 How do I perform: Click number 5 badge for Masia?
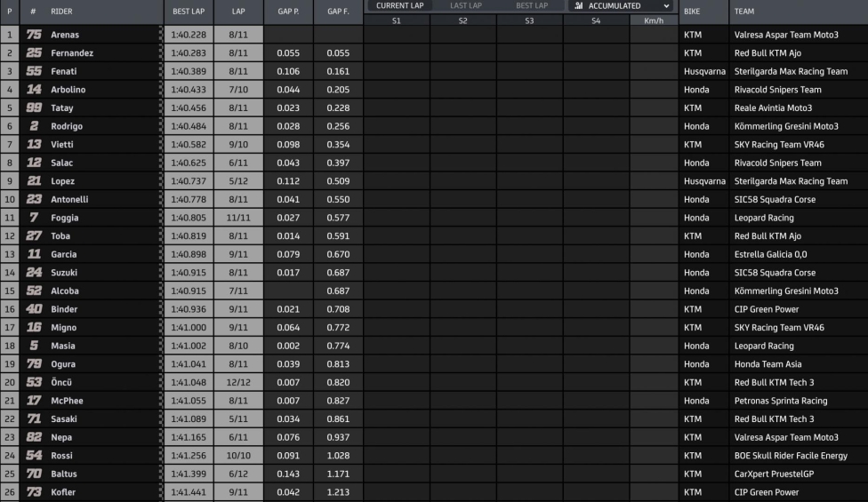(34, 346)
